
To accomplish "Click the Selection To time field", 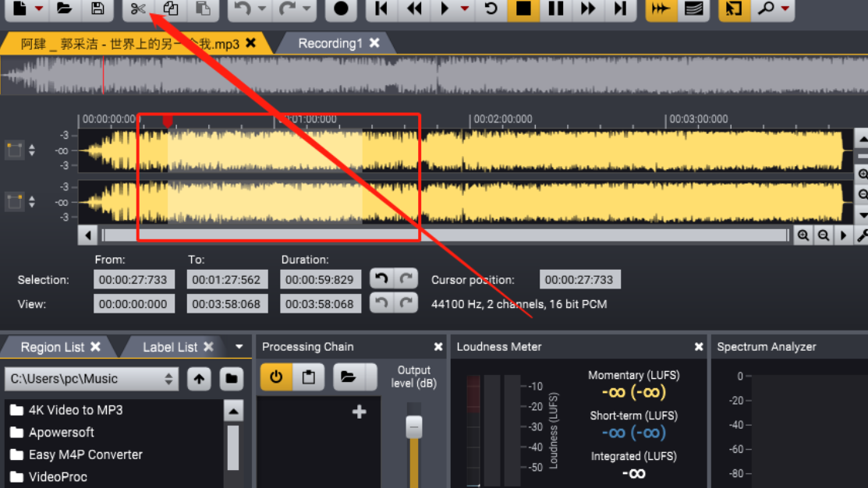I will [x=227, y=279].
